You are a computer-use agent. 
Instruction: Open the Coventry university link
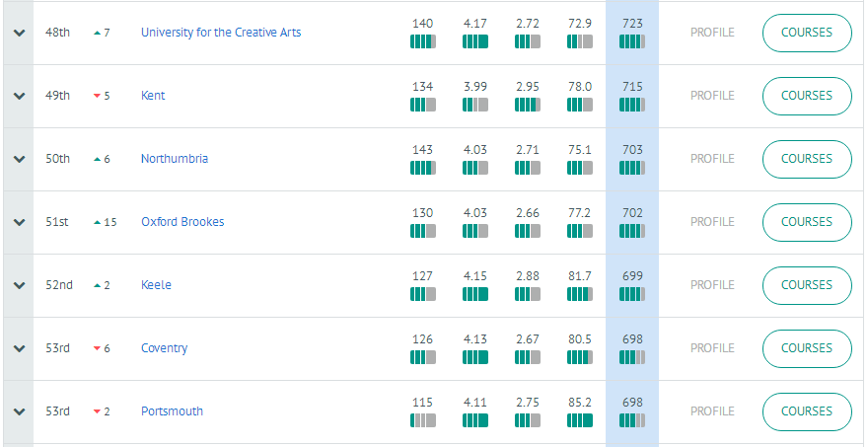click(164, 348)
